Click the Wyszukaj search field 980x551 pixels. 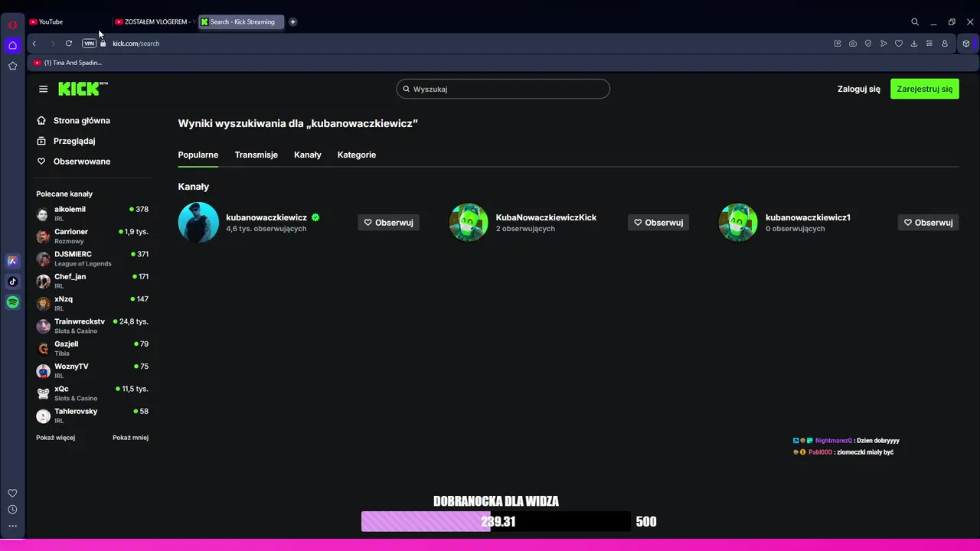coord(503,89)
